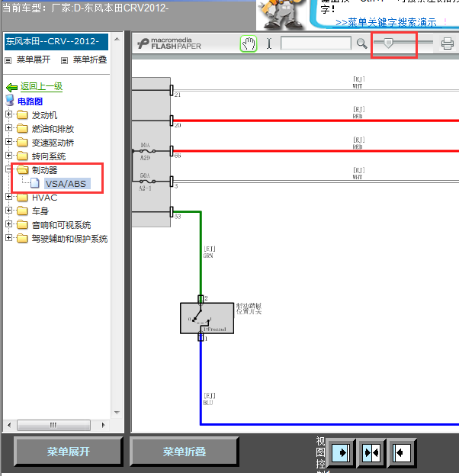Click the 电路图 root label
459x476 pixels.
(x=30, y=101)
